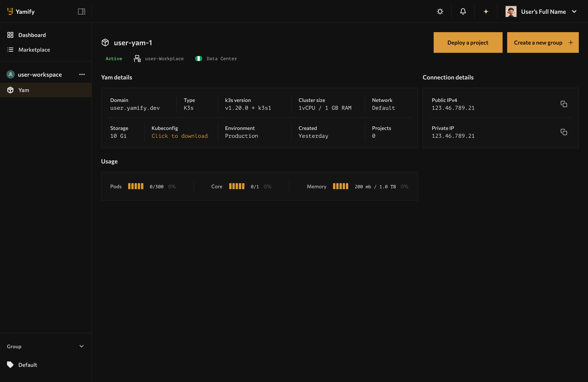This screenshot has height=382, width=588.
Task: Click Create a new group
Action: pos(542,42)
